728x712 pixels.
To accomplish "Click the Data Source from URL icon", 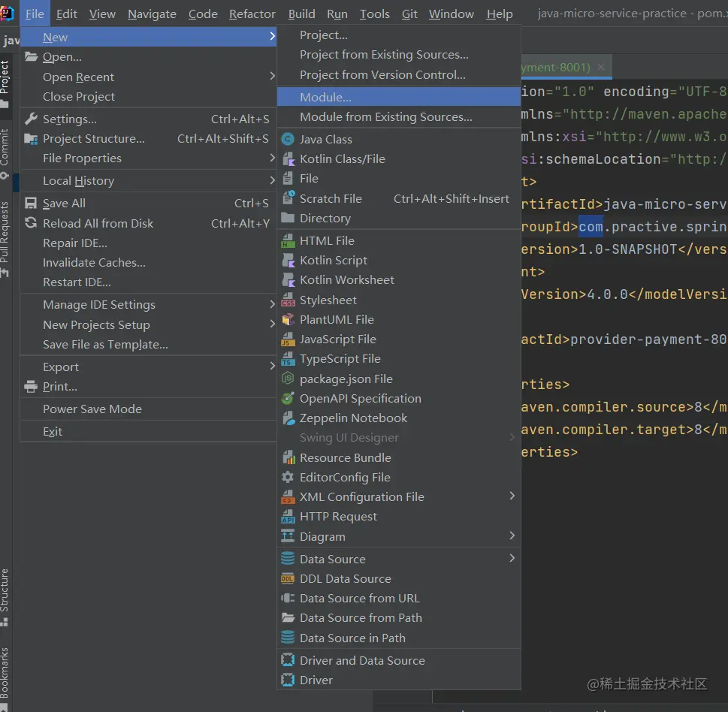I will pos(288,599).
